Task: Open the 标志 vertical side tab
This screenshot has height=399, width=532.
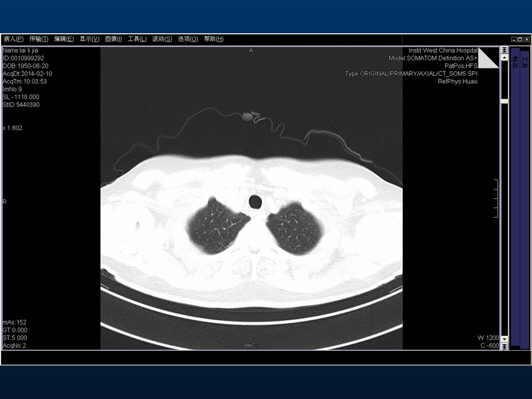Action: 515,62
